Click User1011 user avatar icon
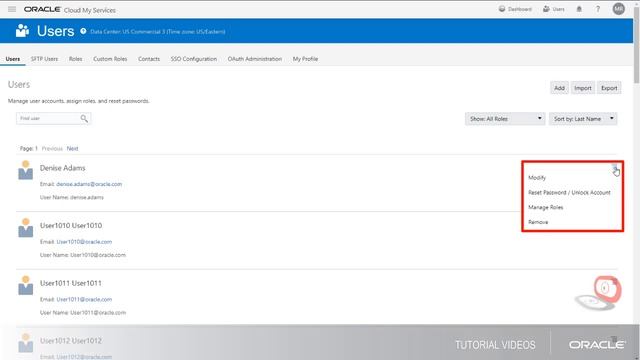The height and width of the screenshot is (360, 640). point(25,285)
